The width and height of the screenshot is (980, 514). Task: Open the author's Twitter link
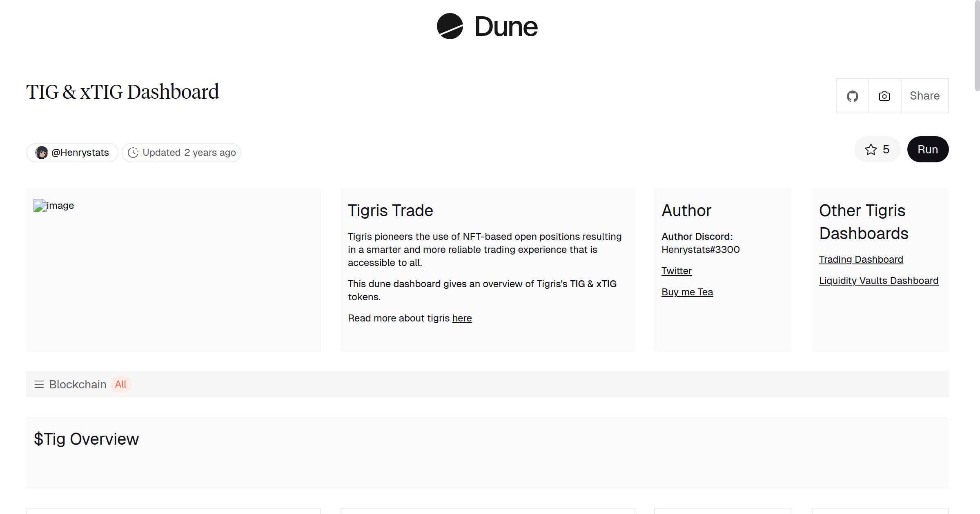[x=677, y=270]
